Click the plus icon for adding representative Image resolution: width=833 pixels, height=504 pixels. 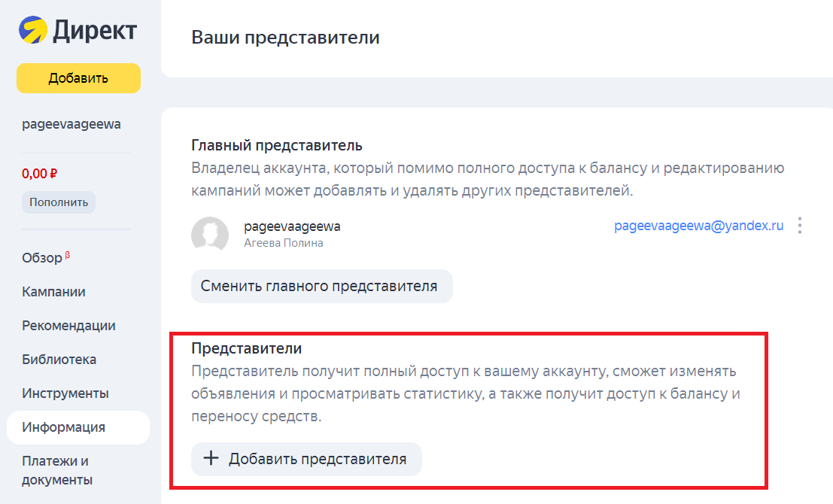coord(211,459)
